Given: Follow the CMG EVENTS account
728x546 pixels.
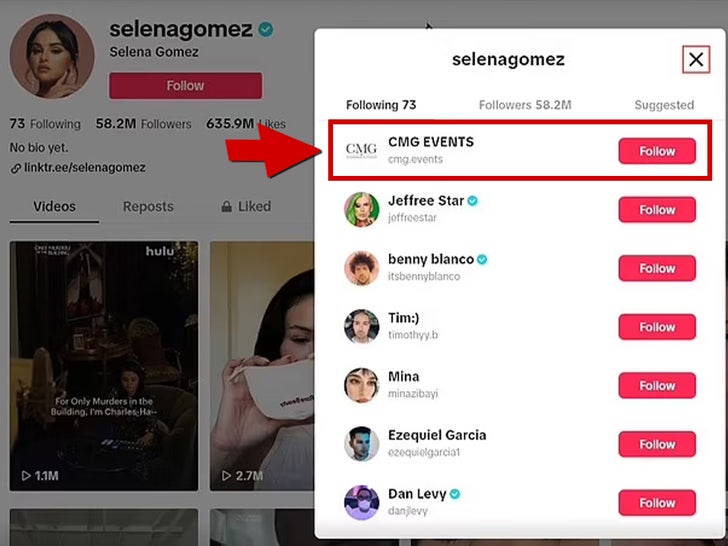Looking at the screenshot, I should click(x=657, y=151).
